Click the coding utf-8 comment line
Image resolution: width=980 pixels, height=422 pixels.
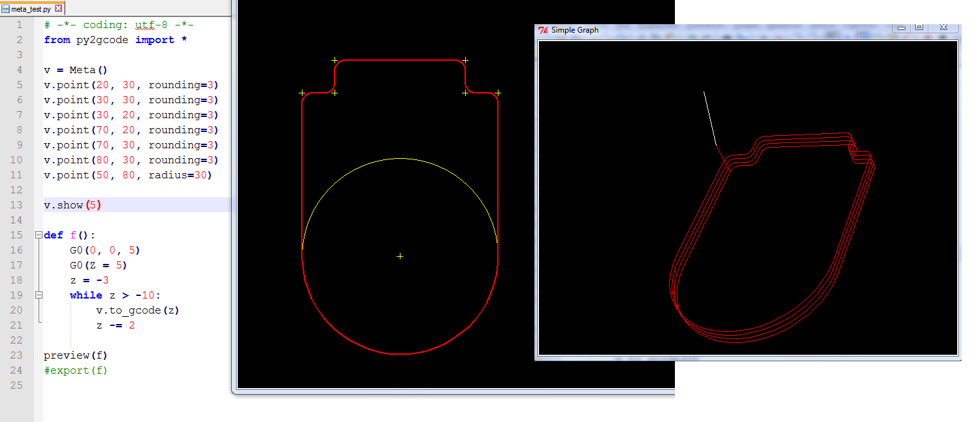coord(119,25)
